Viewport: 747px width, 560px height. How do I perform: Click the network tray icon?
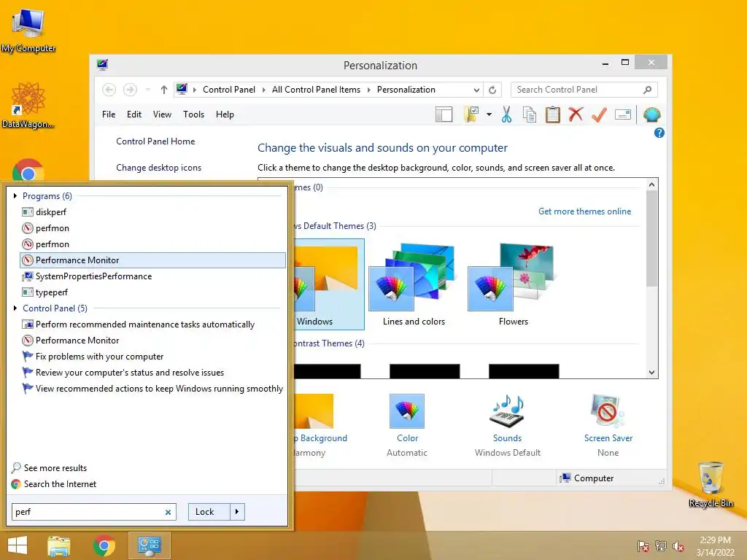[661, 546]
